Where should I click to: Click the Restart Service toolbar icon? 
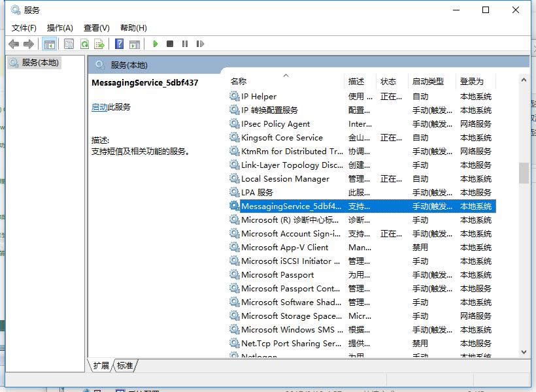[200, 44]
